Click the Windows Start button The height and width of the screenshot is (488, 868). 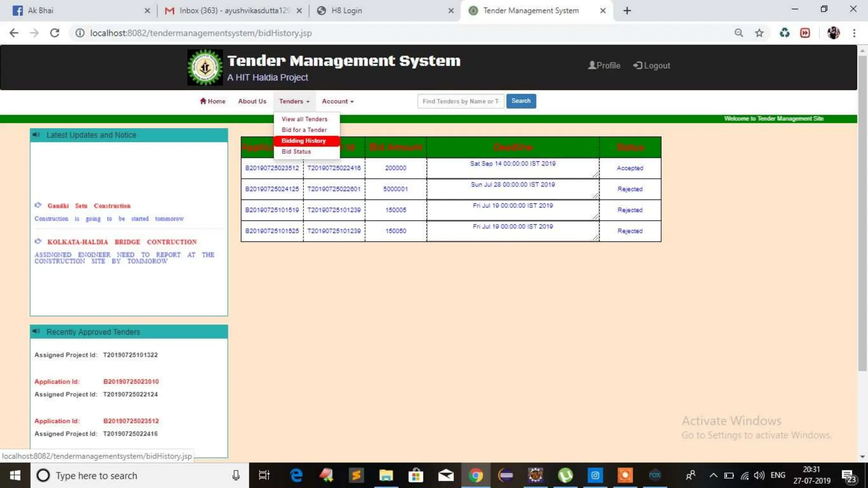[x=15, y=475]
